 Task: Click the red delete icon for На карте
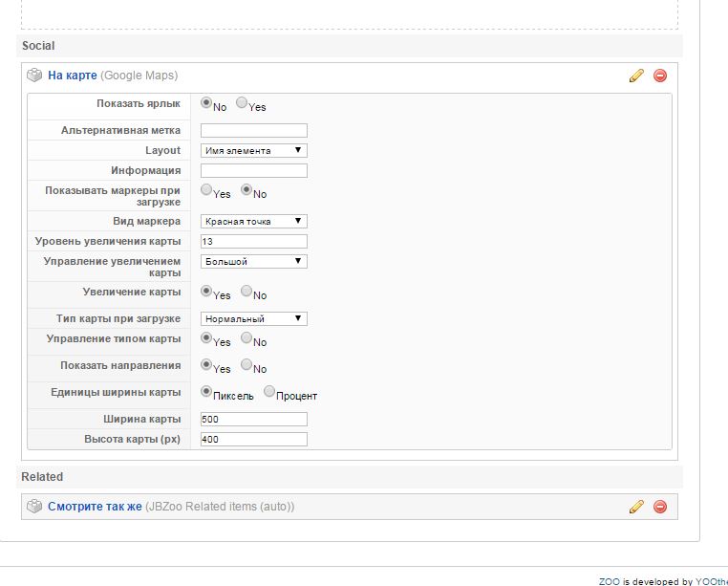pyautogui.click(x=660, y=76)
